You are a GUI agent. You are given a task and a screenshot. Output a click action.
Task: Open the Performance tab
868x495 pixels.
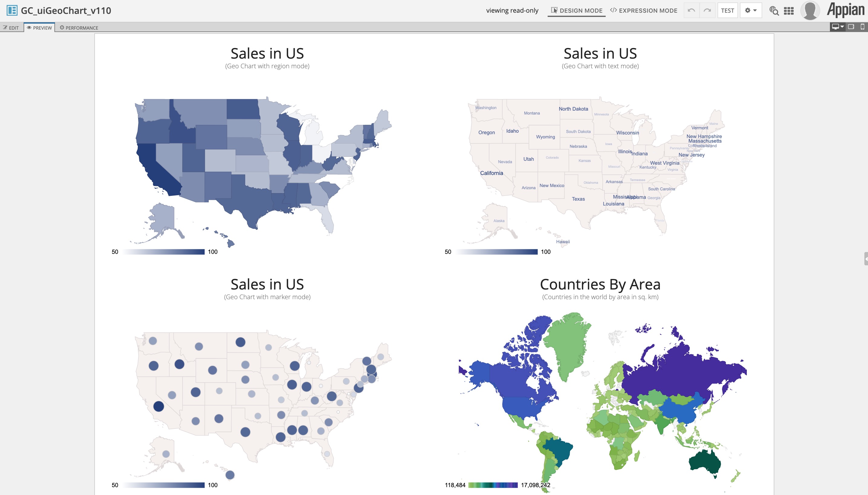[x=79, y=27]
